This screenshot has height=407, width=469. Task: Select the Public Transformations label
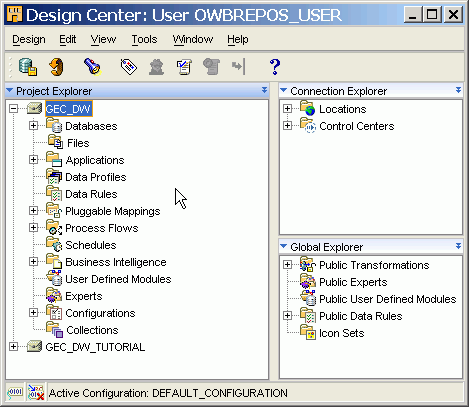(374, 265)
